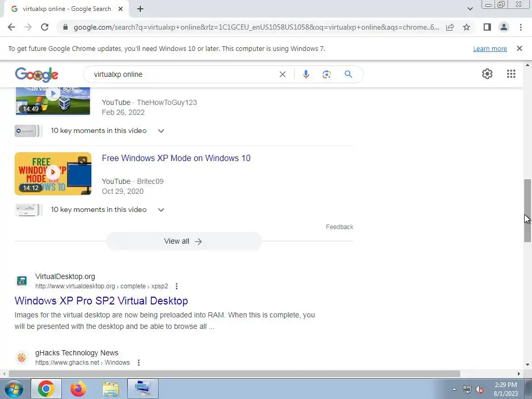Select the virtualxp online Google Search tab
The width and height of the screenshot is (532, 399).
[x=66, y=9]
